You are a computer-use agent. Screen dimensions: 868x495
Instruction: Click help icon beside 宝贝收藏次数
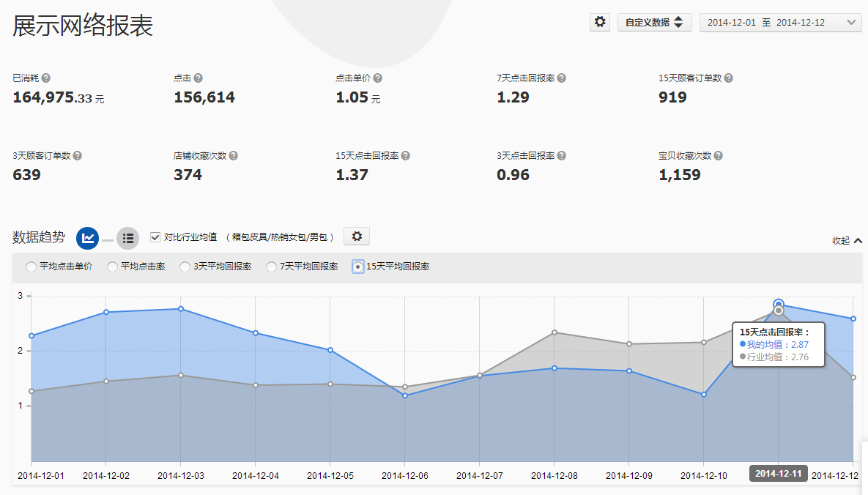(x=719, y=156)
